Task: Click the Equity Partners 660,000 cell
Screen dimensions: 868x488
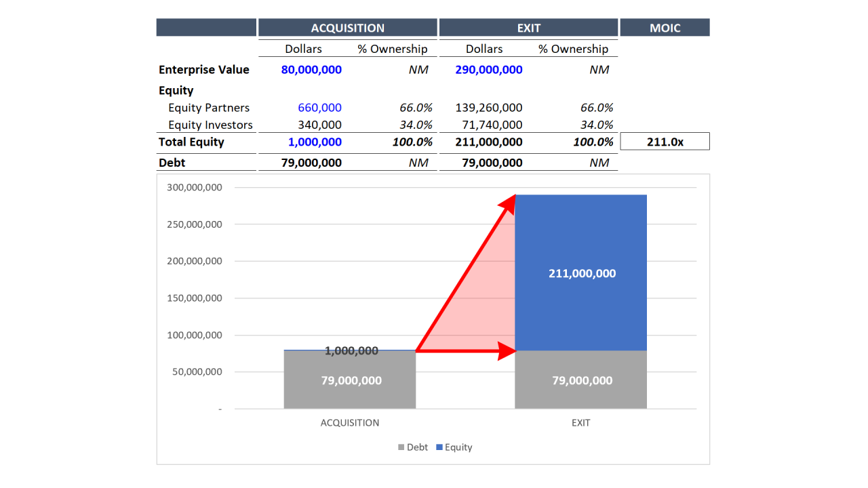Action: pyautogui.click(x=319, y=107)
